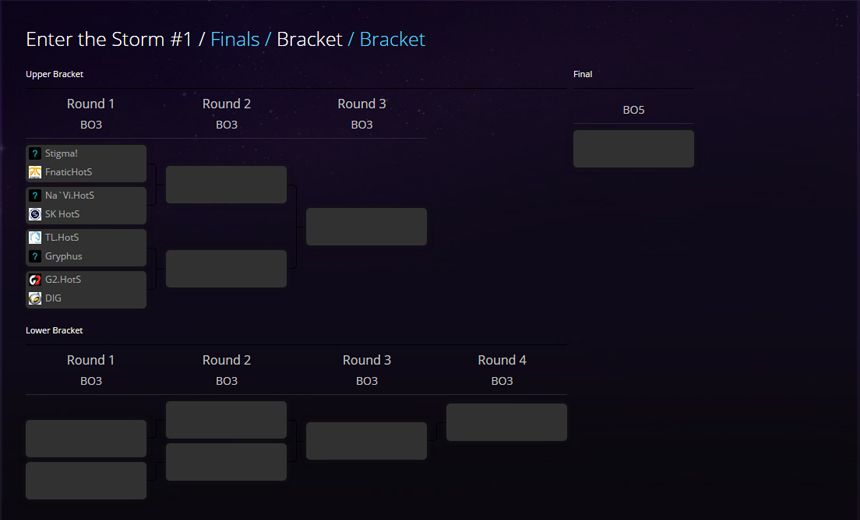Image resolution: width=860 pixels, height=520 pixels.
Task: Click the blue Bracket link ending the breadcrumb
Action: (392, 39)
